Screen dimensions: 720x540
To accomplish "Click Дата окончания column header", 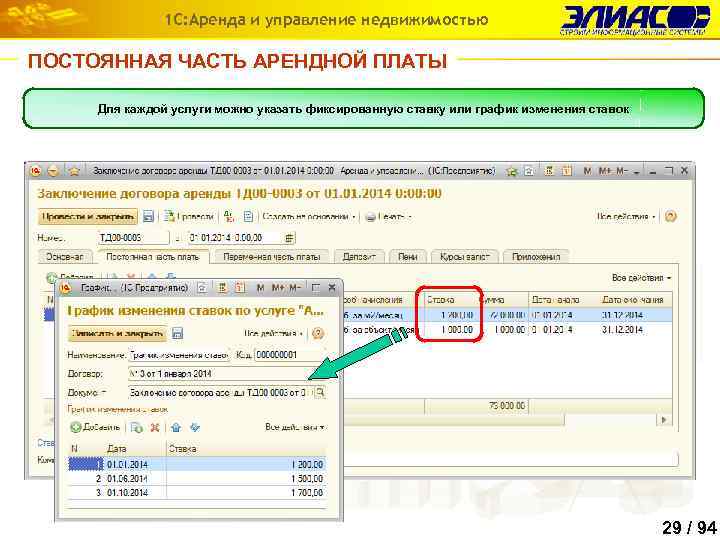I will pos(633,300).
